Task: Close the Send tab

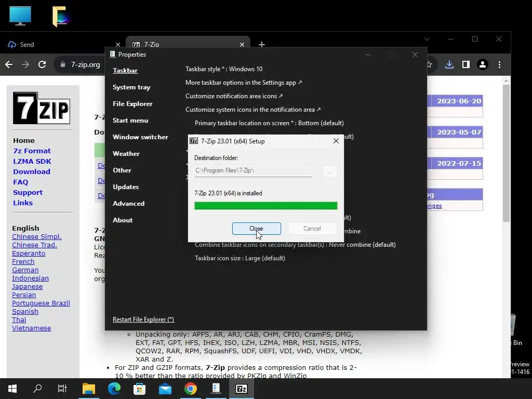Action: tap(118, 45)
